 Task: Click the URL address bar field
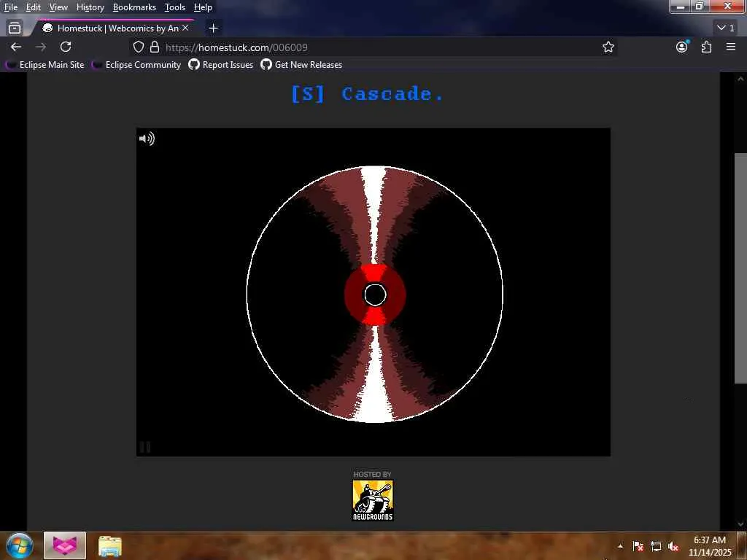[x=373, y=47]
